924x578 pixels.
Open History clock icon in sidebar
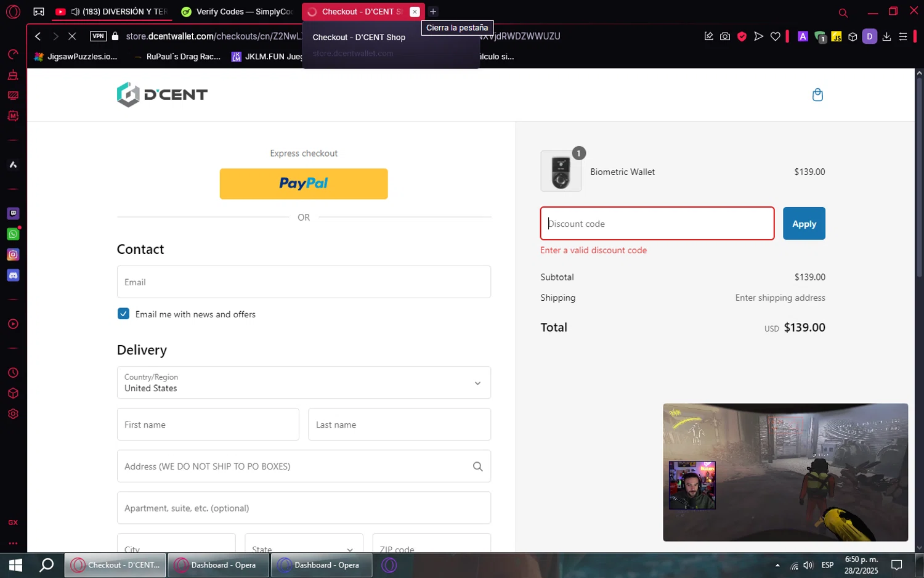tap(13, 373)
